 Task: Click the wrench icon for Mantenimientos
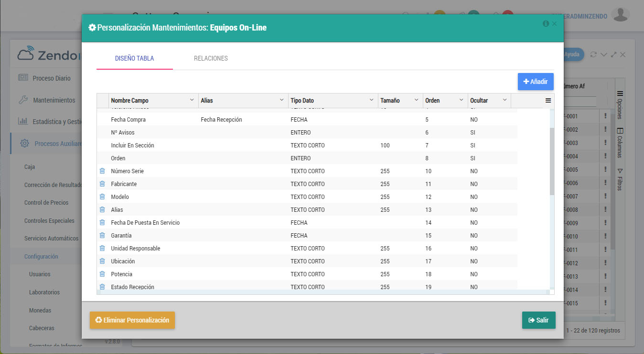pos(23,100)
